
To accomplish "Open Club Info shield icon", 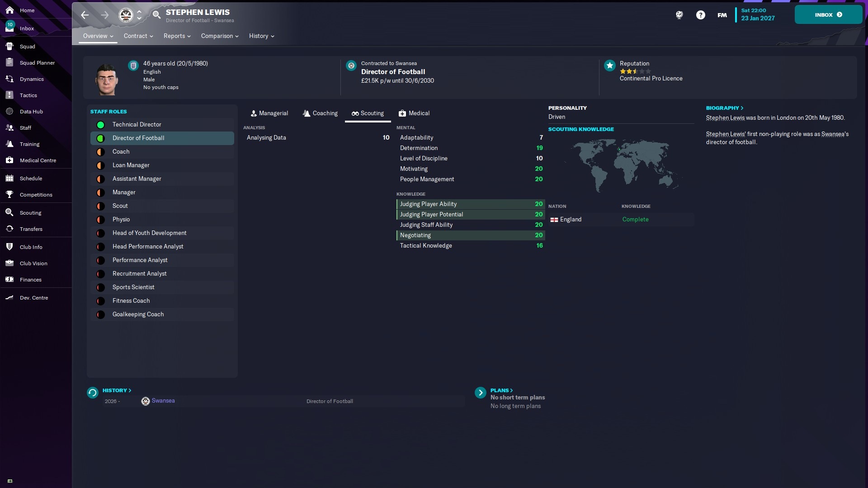I will click(9, 247).
